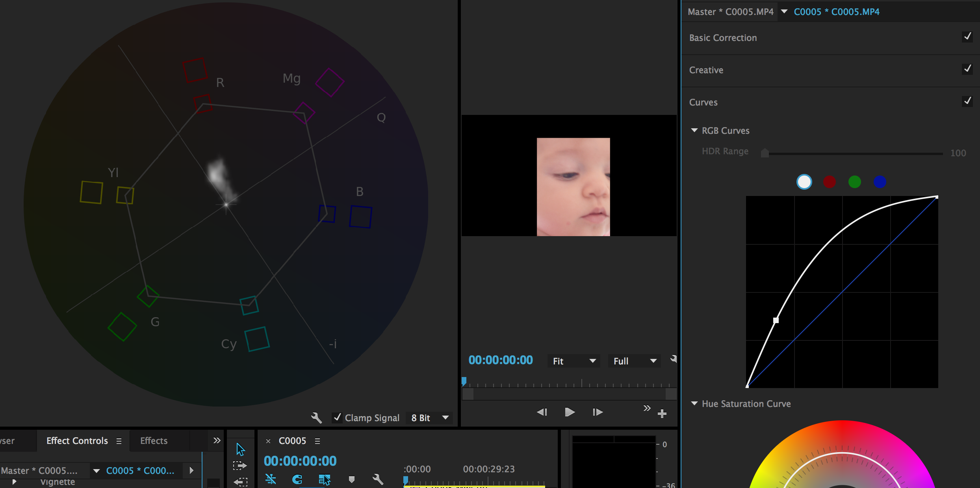Open the Effect Controls tab
The width and height of the screenshot is (980, 488).
(77, 441)
